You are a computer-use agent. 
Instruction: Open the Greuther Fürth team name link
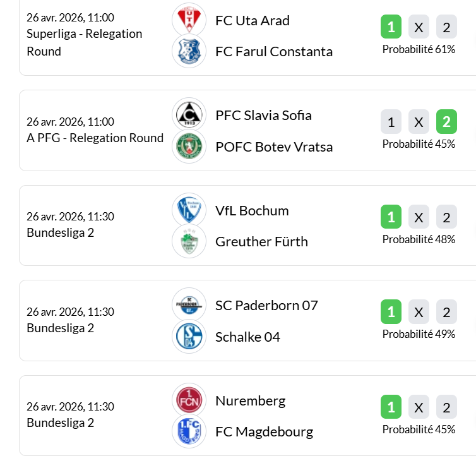pyautogui.click(x=261, y=241)
